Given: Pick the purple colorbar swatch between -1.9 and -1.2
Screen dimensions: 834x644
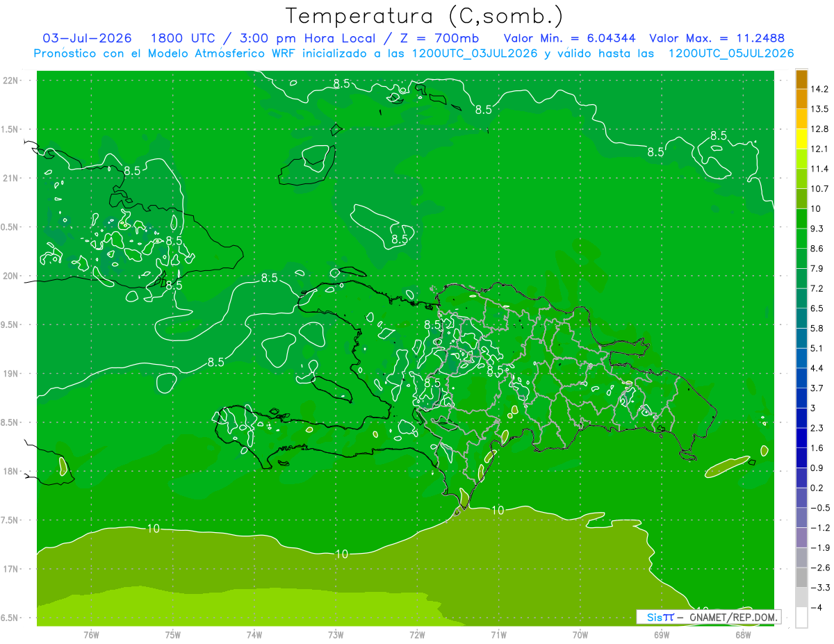Looking at the screenshot, I should 801,538.
